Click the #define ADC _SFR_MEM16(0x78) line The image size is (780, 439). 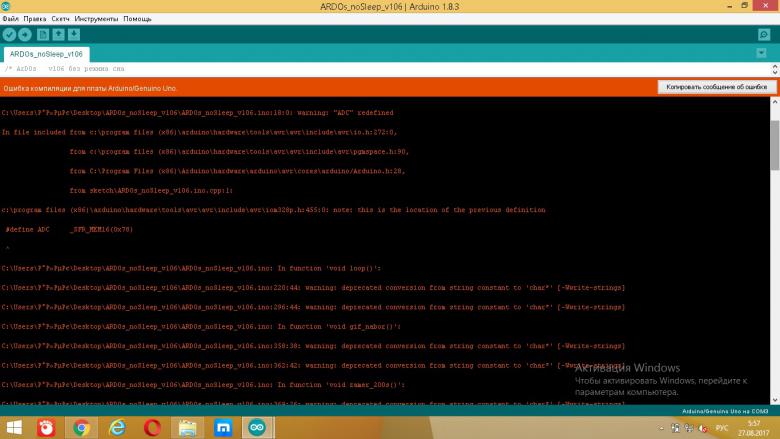(69, 230)
